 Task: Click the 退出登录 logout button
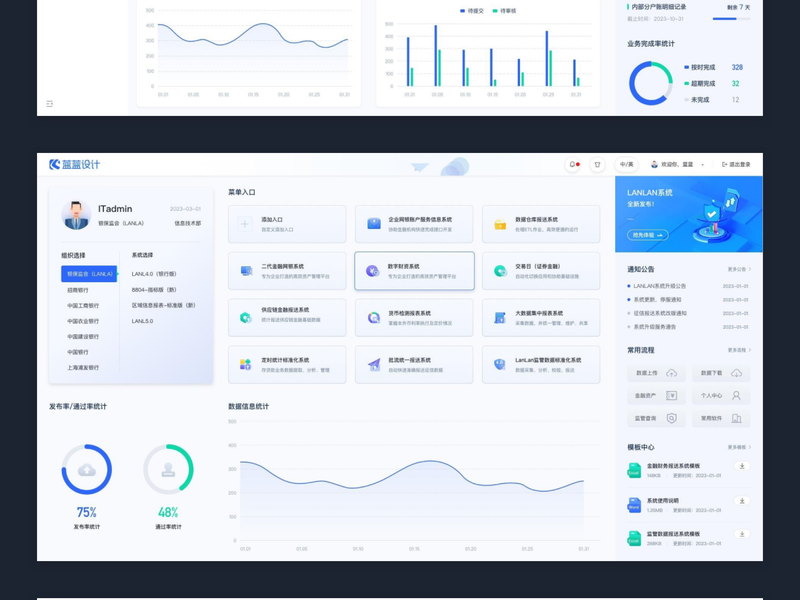pyautogui.click(x=736, y=164)
